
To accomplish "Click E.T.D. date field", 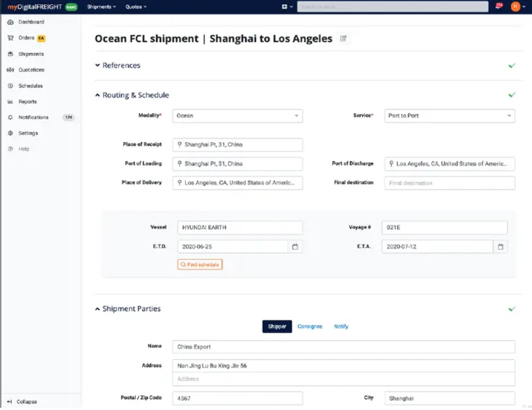I will click(x=233, y=246).
